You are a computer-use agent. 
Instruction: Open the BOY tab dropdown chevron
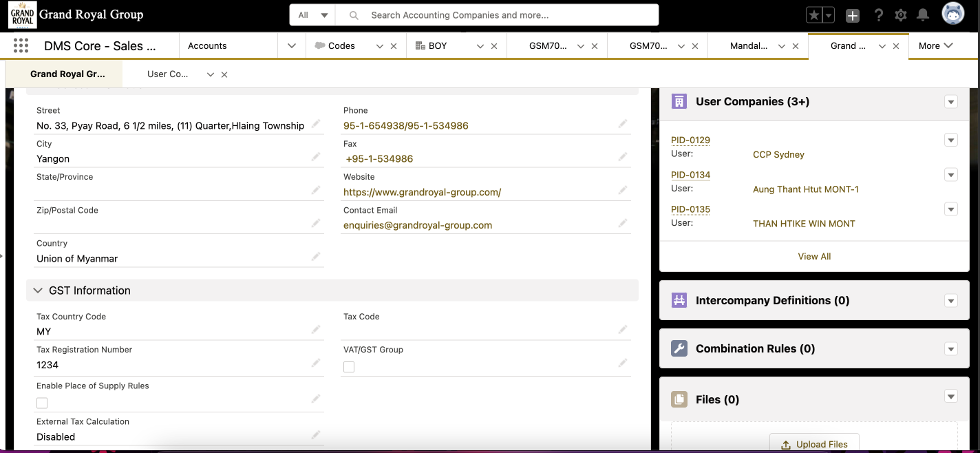tap(480, 46)
